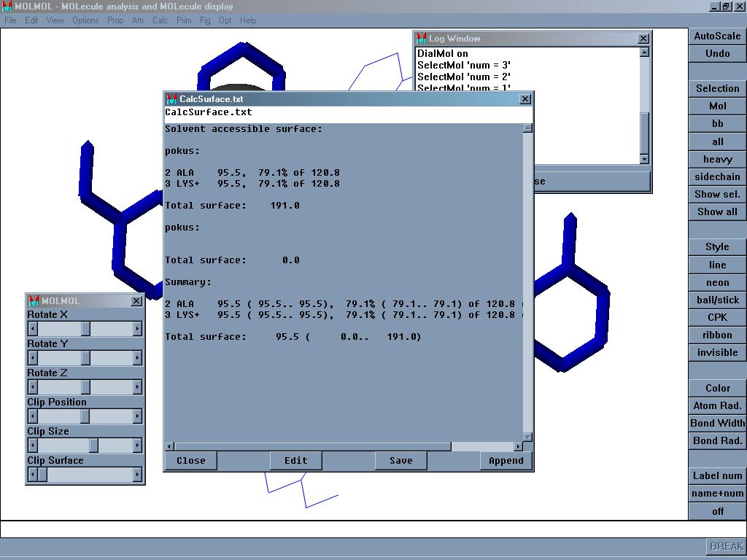The height and width of the screenshot is (560, 747).
Task: Close the Log Window
Action: [643, 39]
